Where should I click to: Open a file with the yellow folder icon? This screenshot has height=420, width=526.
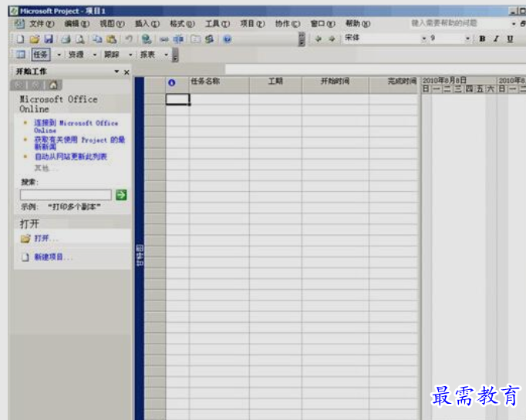[34, 39]
